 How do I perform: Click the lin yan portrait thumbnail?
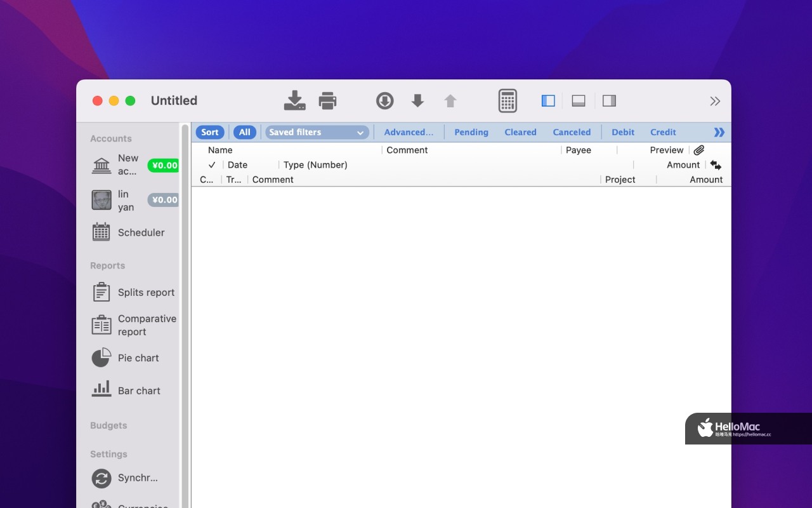[101, 201]
